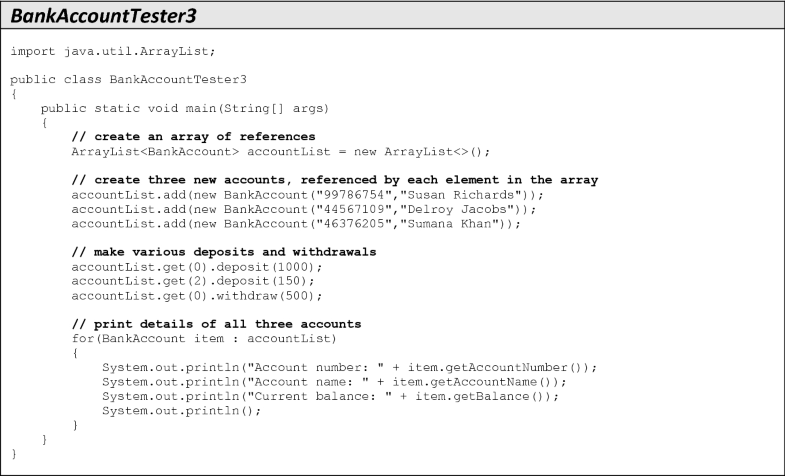Click the public class BankAccountTester3 declaration
Viewport: 785px width, 476px height.
point(128,80)
